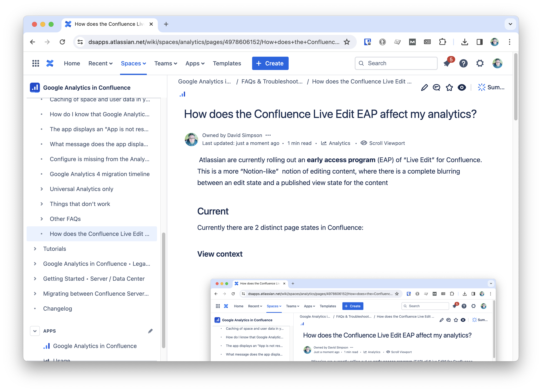Open Chrome downloads from the toolbar
The height and width of the screenshot is (392, 542).
[x=465, y=42]
